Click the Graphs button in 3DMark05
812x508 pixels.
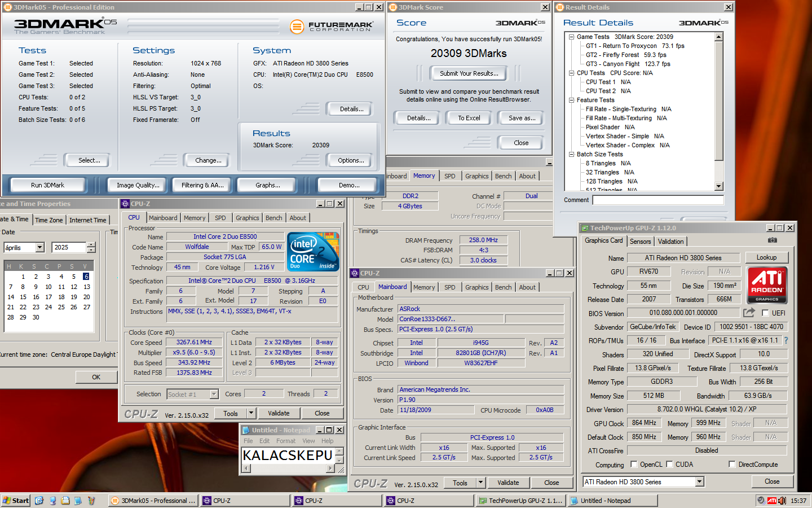pyautogui.click(x=267, y=185)
